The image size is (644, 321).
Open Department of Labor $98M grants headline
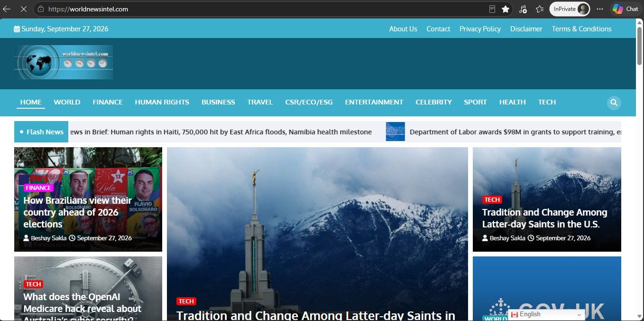(x=515, y=132)
